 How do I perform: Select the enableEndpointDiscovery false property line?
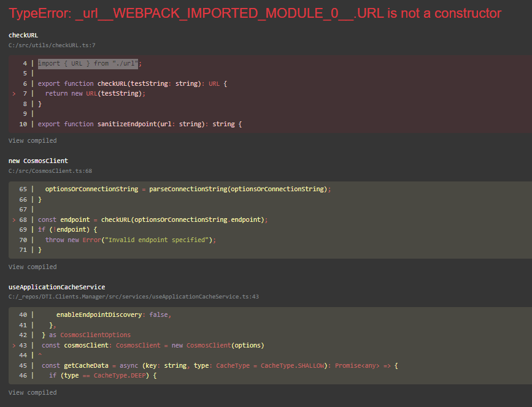[x=112, y=314]
